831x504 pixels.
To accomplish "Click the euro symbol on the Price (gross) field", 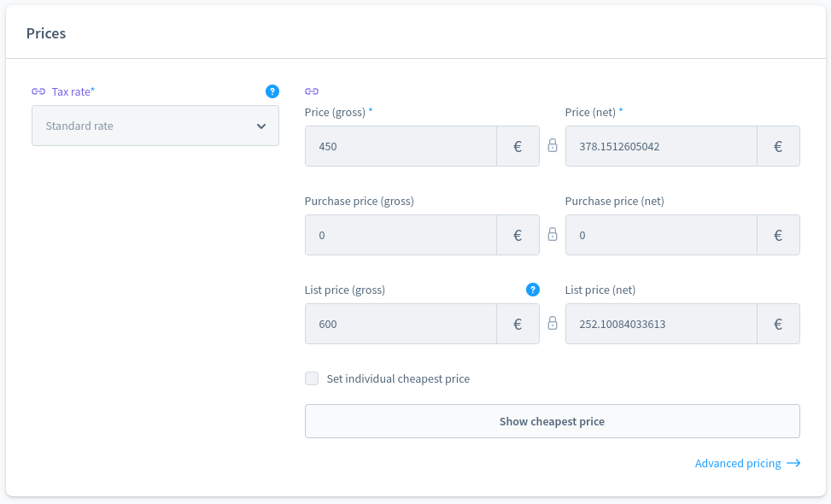I will point(518,146).
